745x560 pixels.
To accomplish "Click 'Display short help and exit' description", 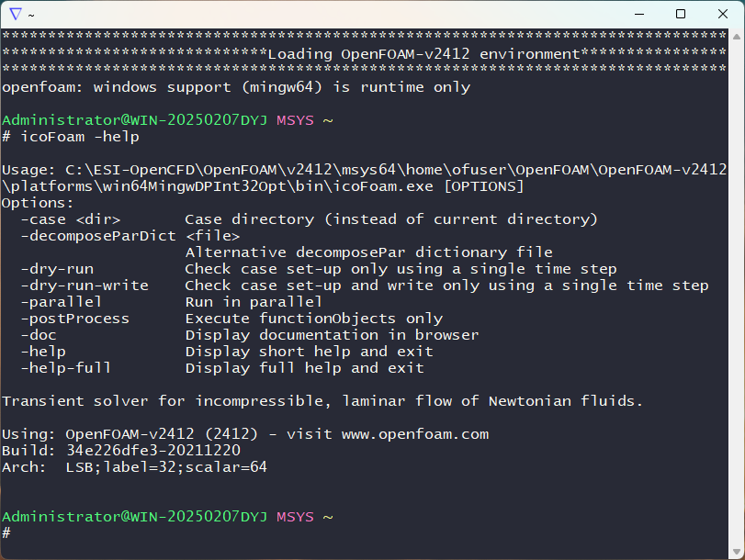I will coord(310,352).
